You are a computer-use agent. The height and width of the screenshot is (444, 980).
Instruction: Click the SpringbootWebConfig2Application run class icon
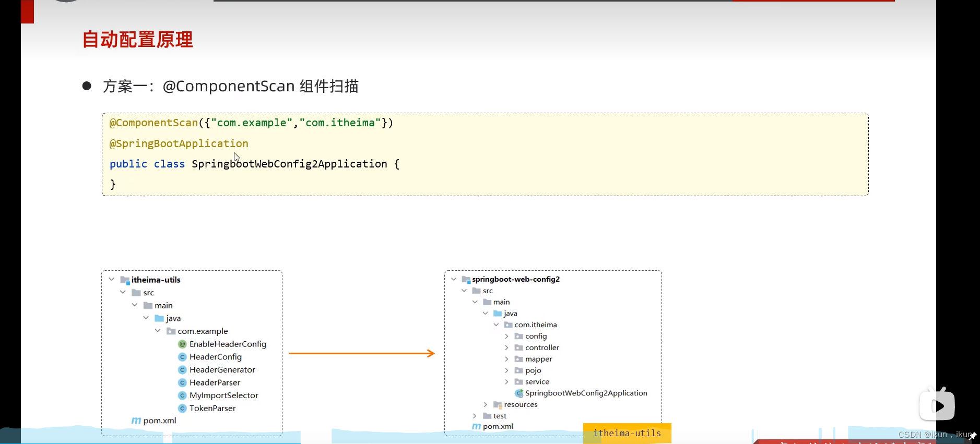tap(519, 393)
